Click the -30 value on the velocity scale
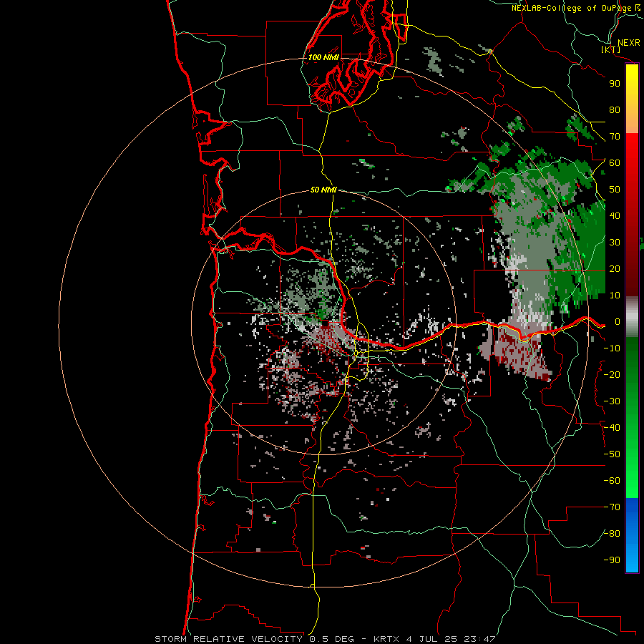 click(612, 401)
